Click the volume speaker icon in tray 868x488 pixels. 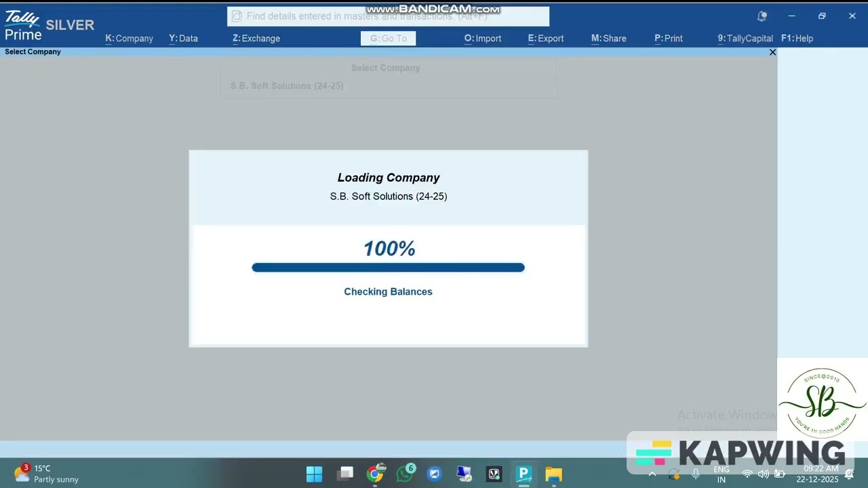[764, 474]
